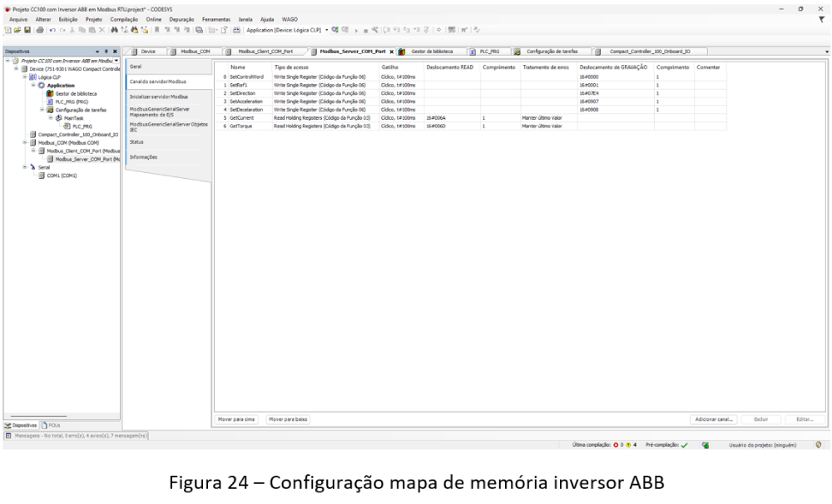Collapse the Application tree node
The image size is (832, 504).
point(33,85)
